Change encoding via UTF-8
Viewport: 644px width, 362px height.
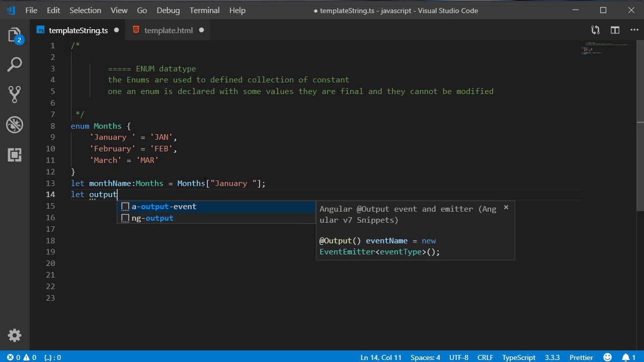[x=459, y=357]
